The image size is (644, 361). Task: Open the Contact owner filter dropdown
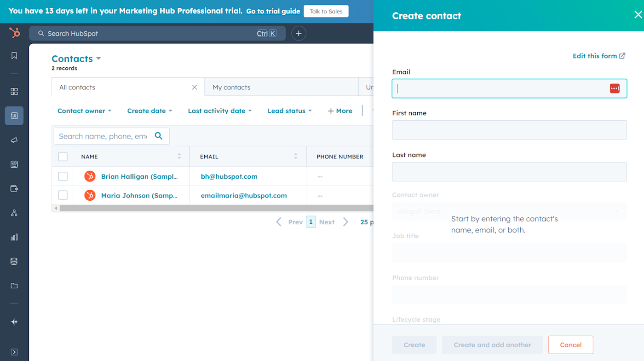point(85,111)
